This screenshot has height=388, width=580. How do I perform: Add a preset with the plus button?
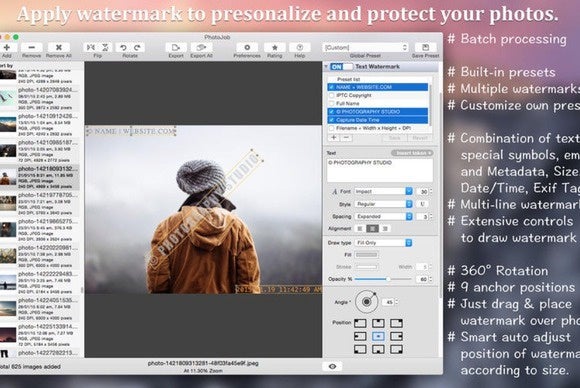pos(334,138)
